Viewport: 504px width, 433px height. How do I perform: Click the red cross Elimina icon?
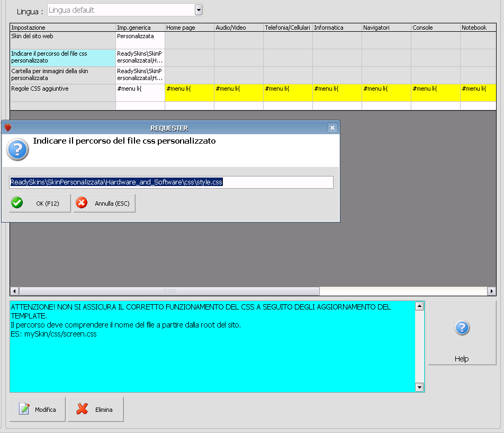click(82, 409)
